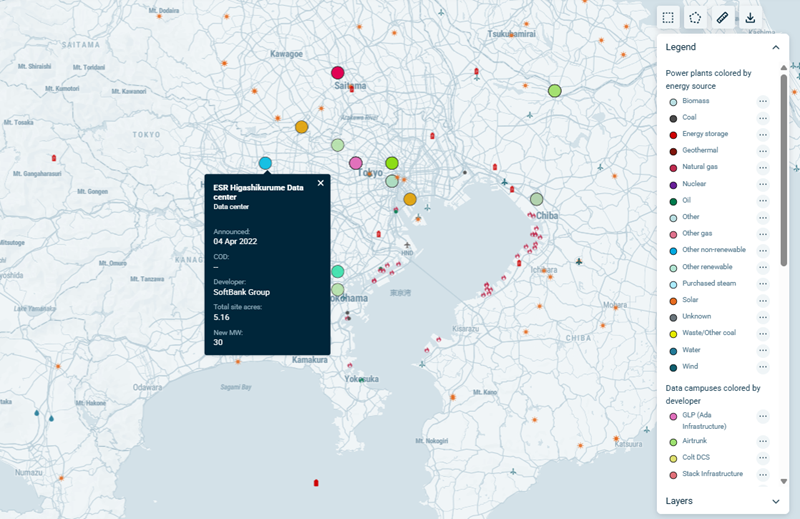Activate the polygon selection tool
800x519 pixels.
coord(695,17)
